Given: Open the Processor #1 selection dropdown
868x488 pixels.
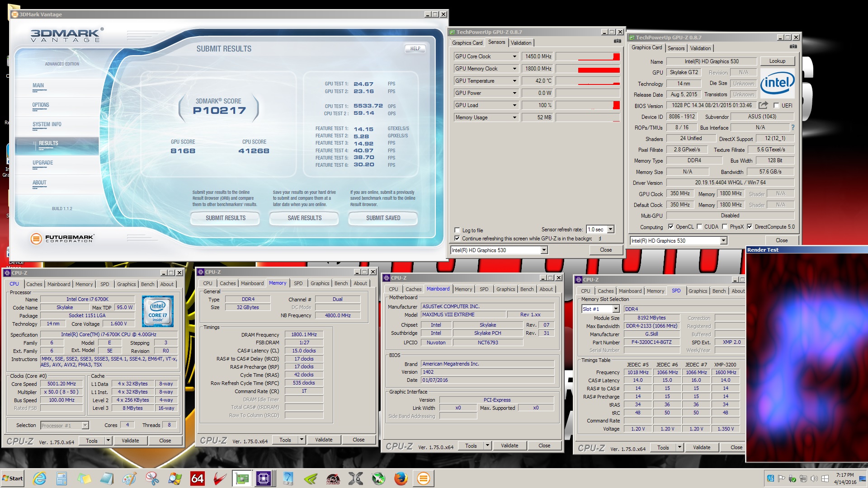Looking at the screenshot, I should [x=85, y=426].
